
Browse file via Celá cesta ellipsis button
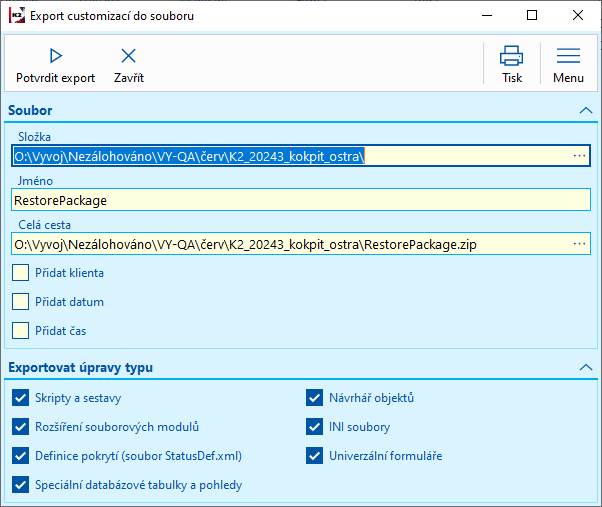[579, 244]
